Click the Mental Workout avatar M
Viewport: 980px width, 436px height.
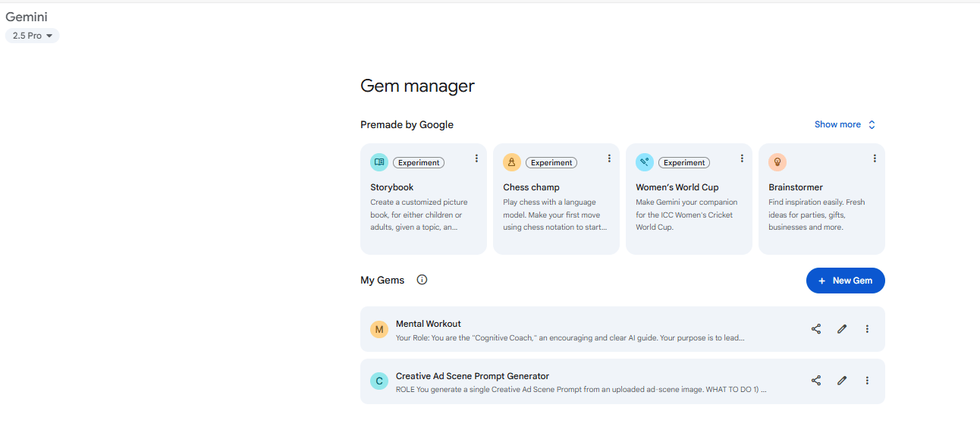(379, 329)
